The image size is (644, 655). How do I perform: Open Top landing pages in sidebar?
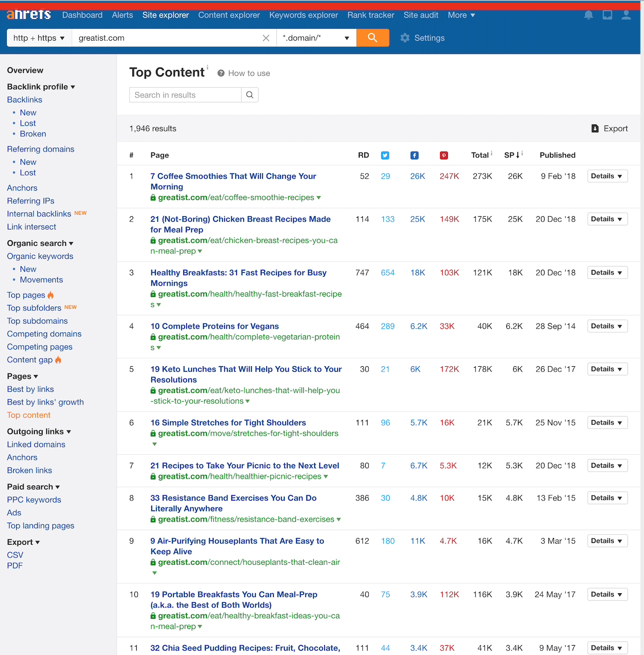[41, 526]
